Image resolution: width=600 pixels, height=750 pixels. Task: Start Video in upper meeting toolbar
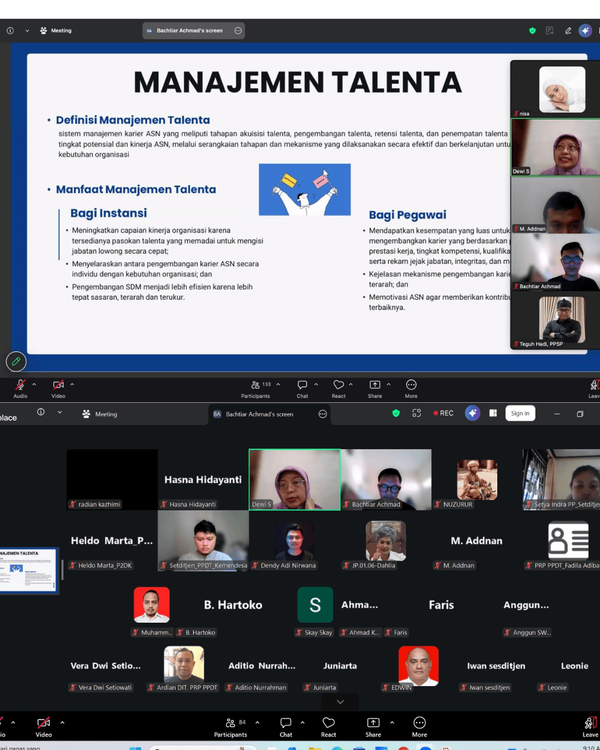tap(58, 388)
